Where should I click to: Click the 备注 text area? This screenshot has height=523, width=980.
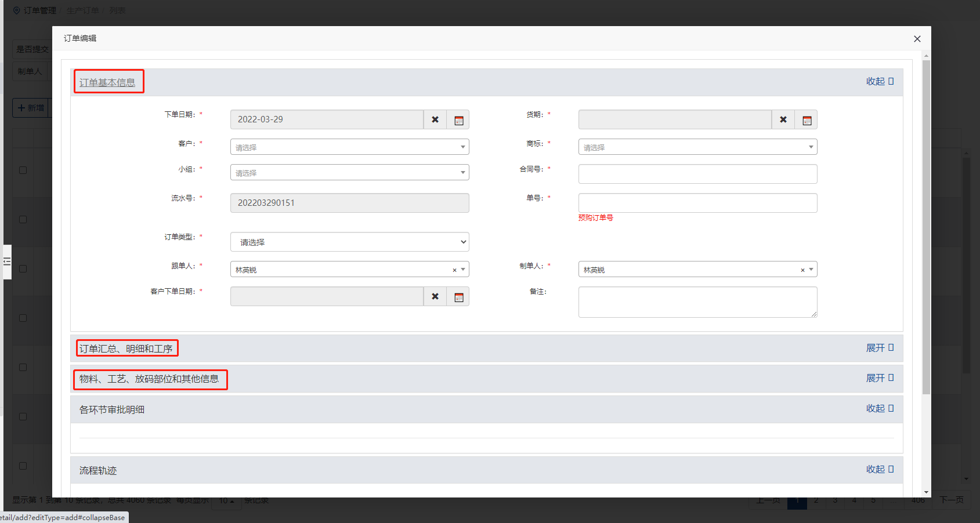(x=697, y=302)
